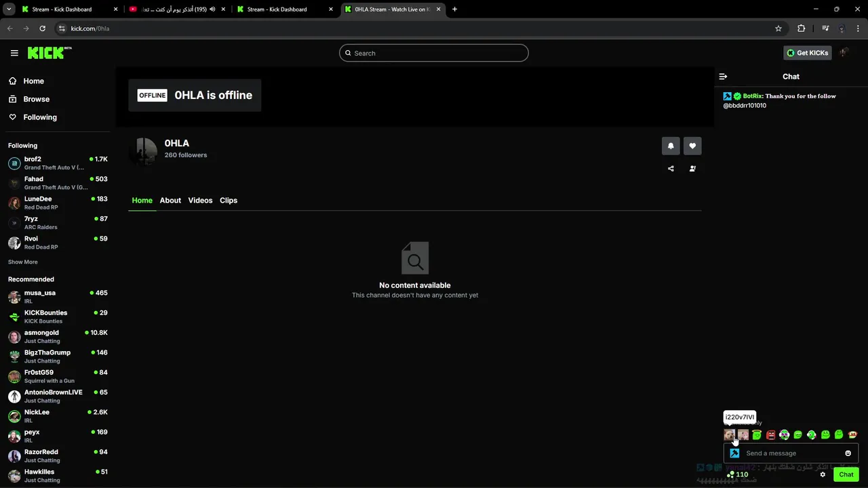
Task: Click the 110 channel points icon
Action: click(731, 474)
